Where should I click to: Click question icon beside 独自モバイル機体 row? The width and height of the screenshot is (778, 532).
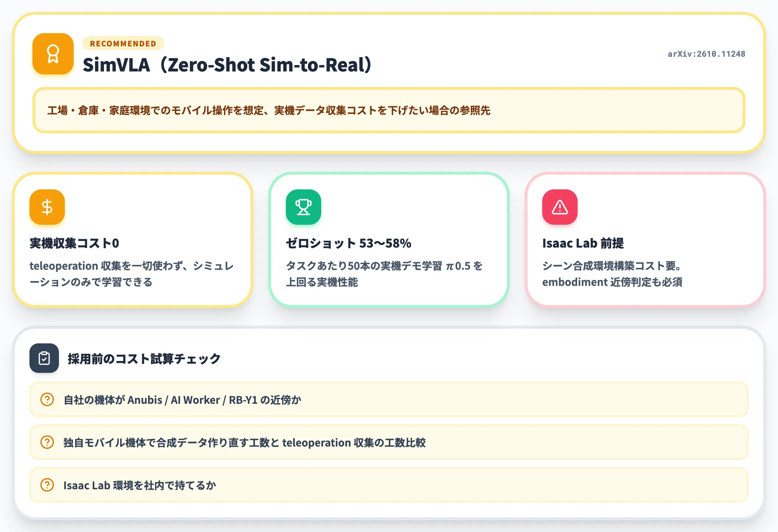47,442
